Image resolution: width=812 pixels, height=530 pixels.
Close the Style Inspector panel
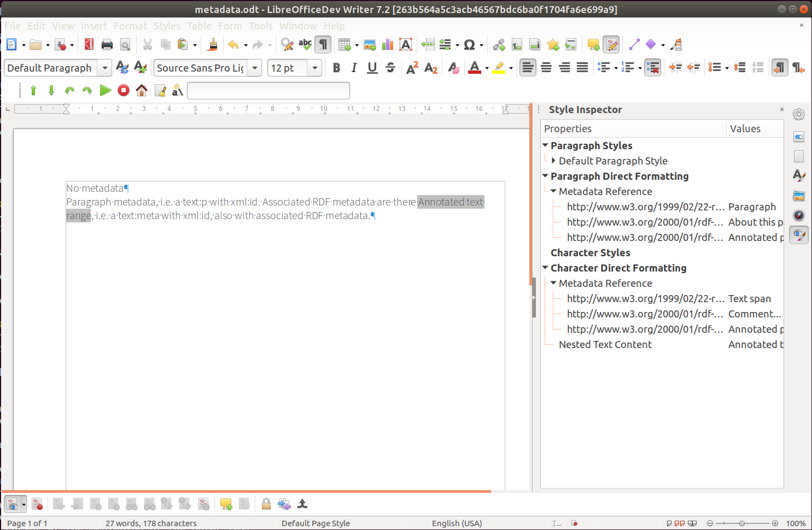coord(781,109)
